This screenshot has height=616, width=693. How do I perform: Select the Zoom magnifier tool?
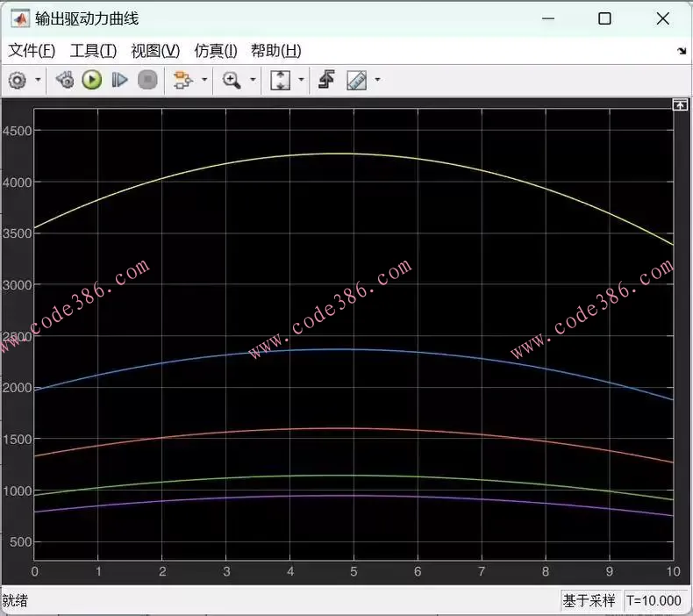232,80
